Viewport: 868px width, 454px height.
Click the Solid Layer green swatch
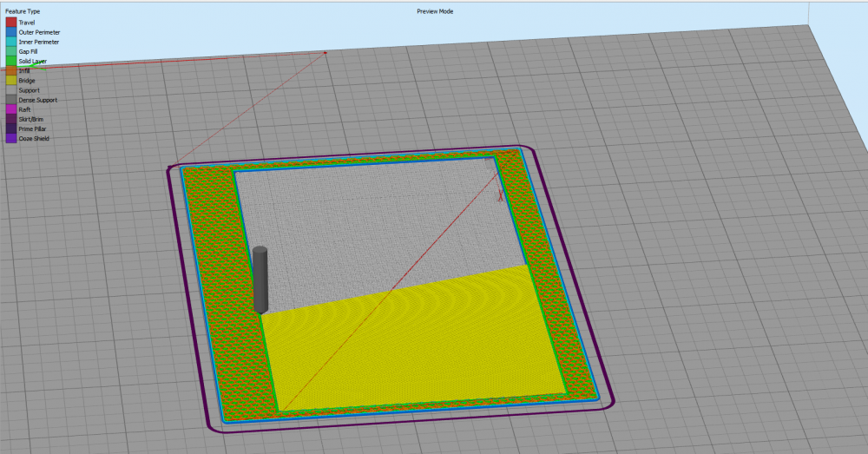11,61
